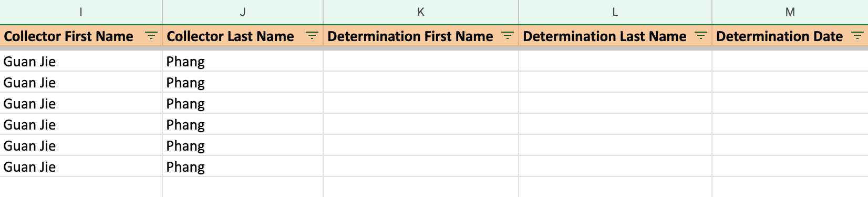Select empty Determination First Name cell in first row
This screenshot has width=868, height=197.
tap(421, 61)
